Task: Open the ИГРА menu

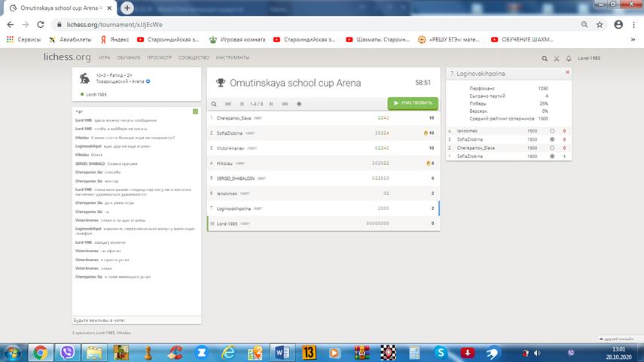Action: [x=105, y=58]
